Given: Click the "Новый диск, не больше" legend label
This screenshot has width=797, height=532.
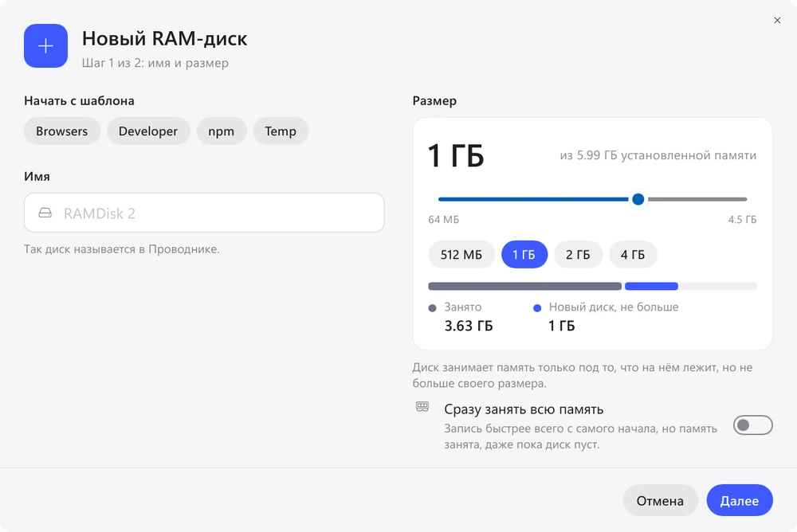Looking at the screenshot, I should coord(614,307).
